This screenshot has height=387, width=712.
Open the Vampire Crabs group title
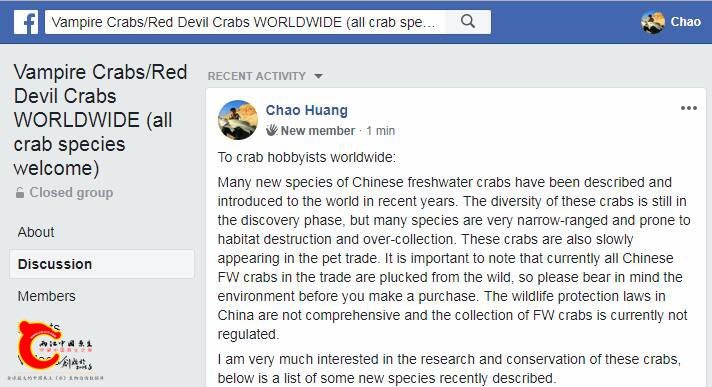coord(100,120)
